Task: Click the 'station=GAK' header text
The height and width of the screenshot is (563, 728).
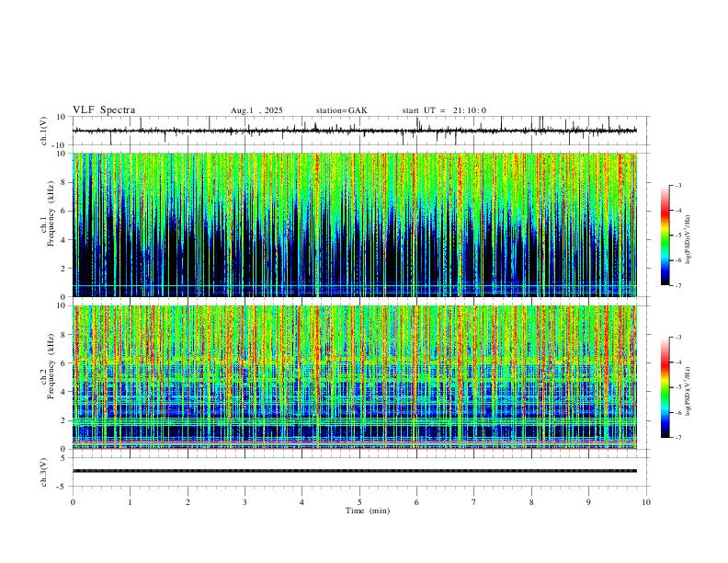Action: (x=341, y=110)
